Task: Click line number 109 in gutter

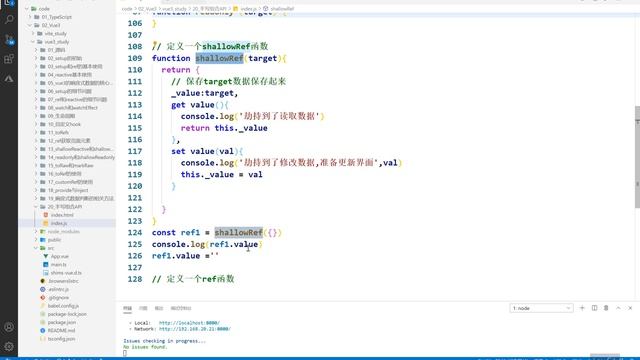Action: pyautogui.click(x=135, y=58)
